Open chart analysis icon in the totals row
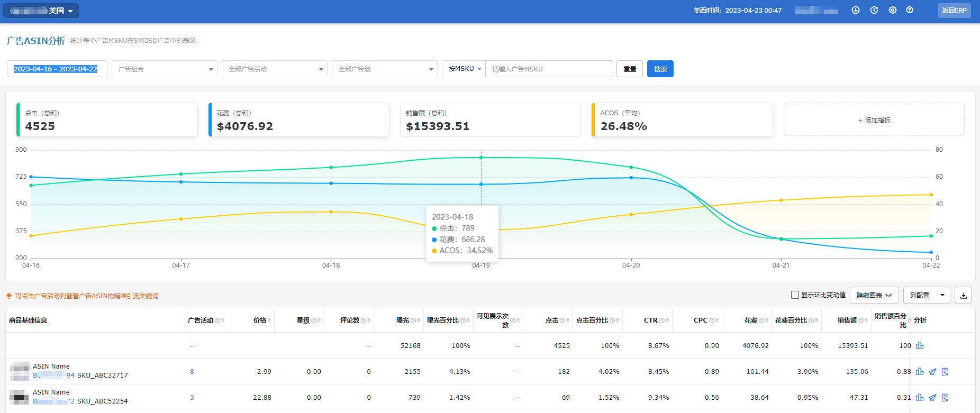The height and width of the screenshot is (413, 980). coord(920,345)
